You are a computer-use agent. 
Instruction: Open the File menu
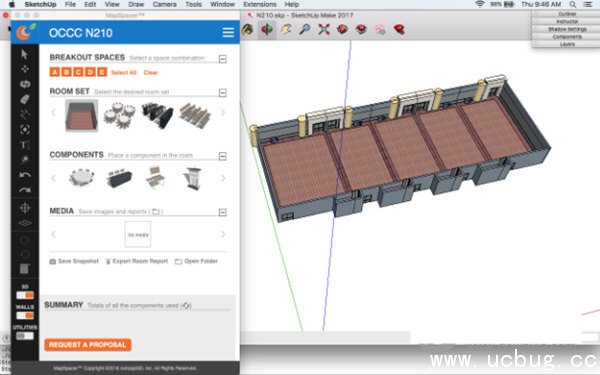point(70,4)
